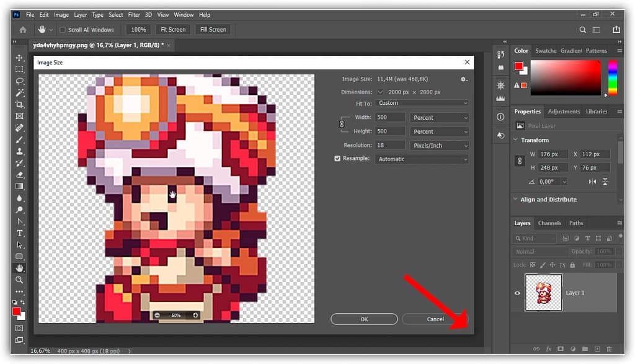Toggle Transform W/H link in Properties
The height and width of the screenshot is (364, 635).
[x=520, y=161]
